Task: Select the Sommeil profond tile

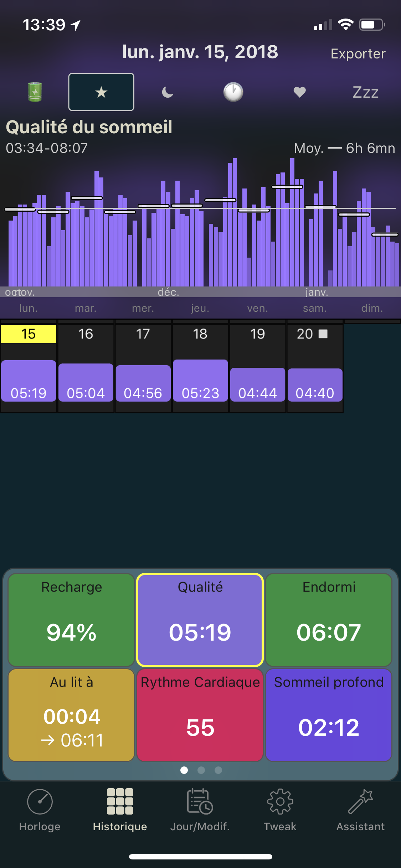Action: tap(329, 715)
